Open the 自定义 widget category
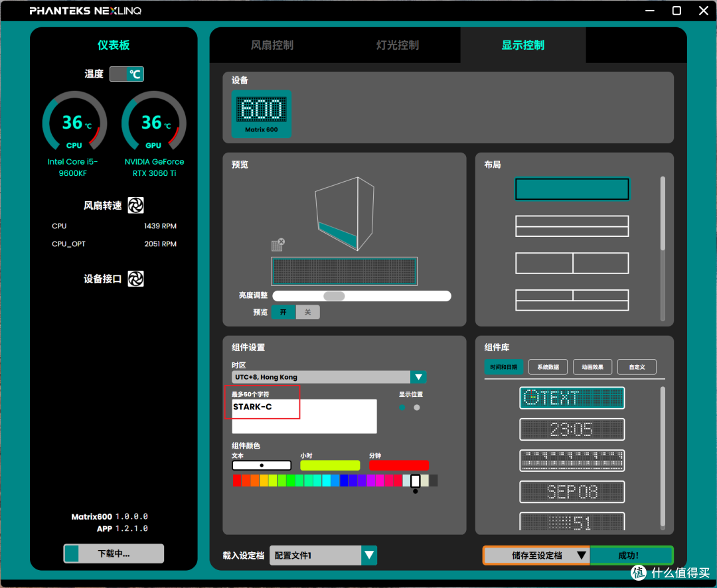 (637, 367)
